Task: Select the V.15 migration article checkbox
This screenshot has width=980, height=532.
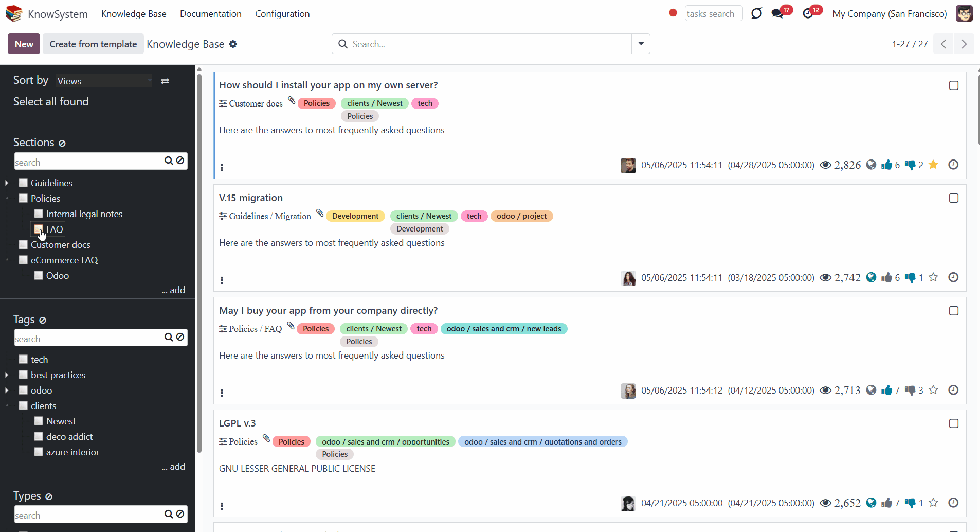Action: 954,198
